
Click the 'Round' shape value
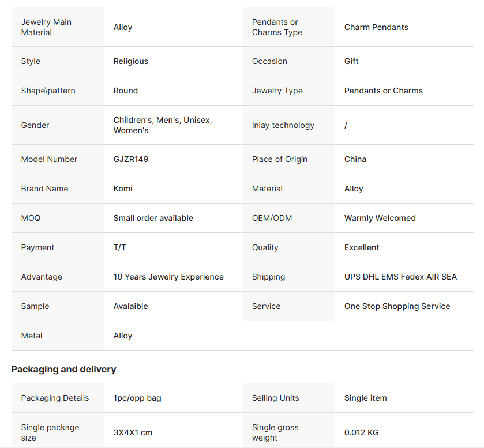126,91
